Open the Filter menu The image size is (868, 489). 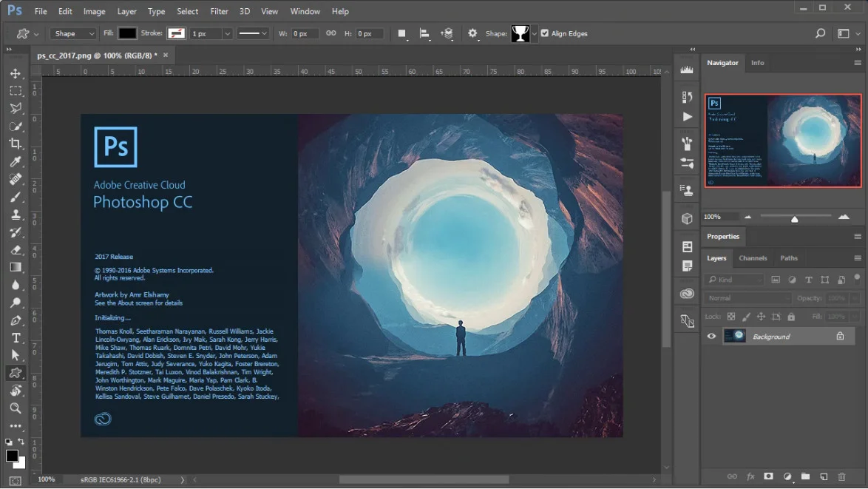coord(219,10)
